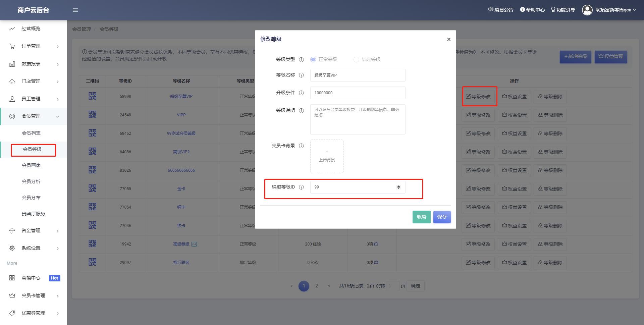The width and height of the screenshot is (644, 325).
Task: Expand the 数据报表 sidebar menu
Action: click(x=34, y=64)
